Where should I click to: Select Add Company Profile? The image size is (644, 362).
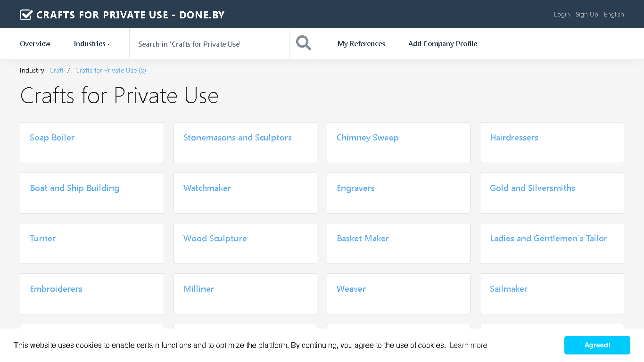(x=443, y=44)
